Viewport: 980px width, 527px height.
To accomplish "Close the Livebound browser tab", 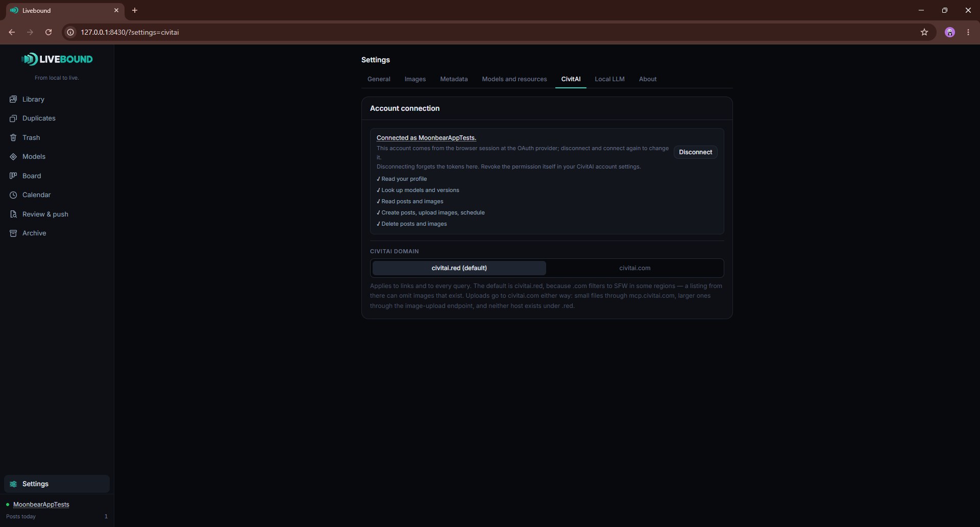I will coord(116,10).
